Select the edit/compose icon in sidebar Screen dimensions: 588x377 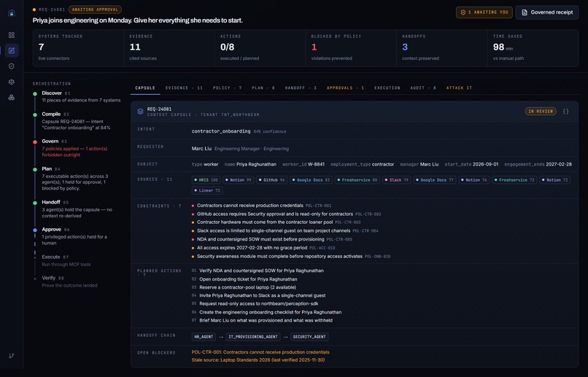point(12,50)
